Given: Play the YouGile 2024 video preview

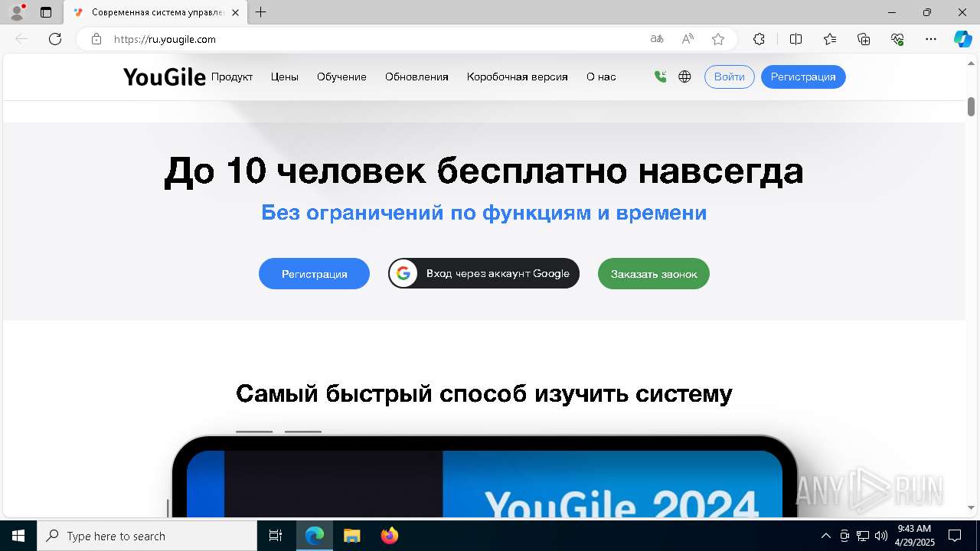Looking at the screenshot, I should coord(485,482).
